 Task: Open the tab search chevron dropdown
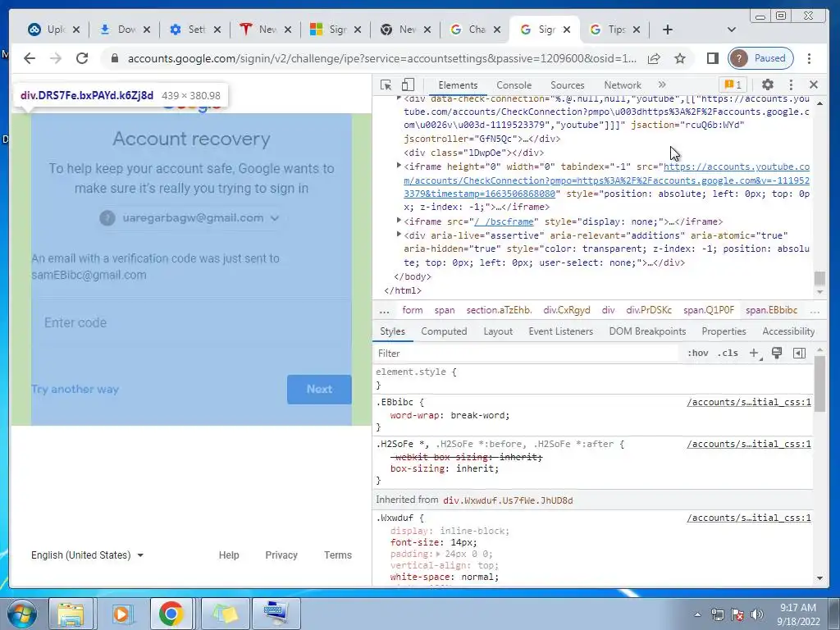tap(731, 30)
